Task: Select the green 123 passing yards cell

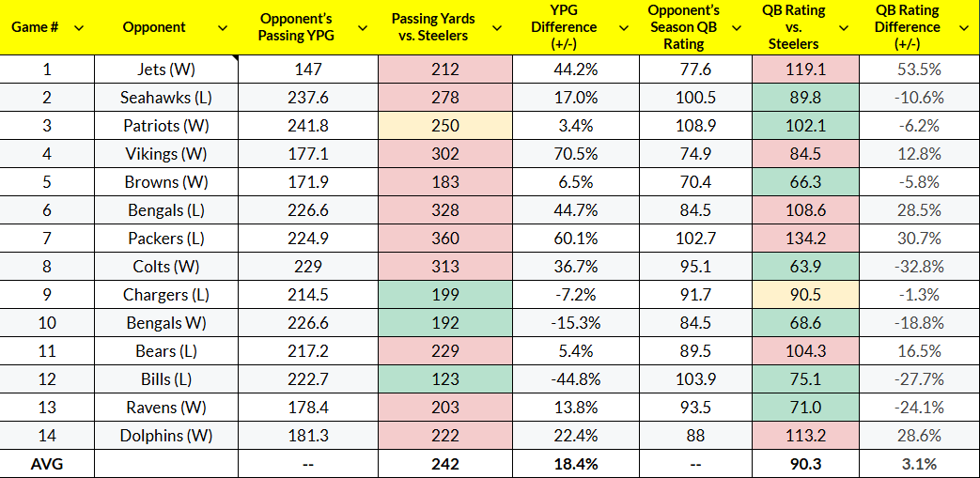Action: pos(445,379)
